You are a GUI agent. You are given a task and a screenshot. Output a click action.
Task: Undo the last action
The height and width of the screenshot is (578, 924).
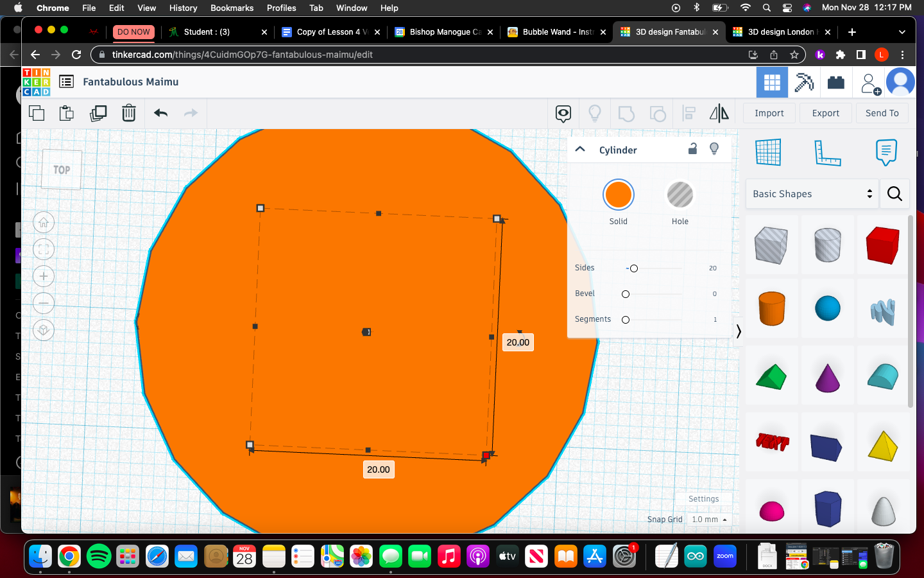coord(160,113)
